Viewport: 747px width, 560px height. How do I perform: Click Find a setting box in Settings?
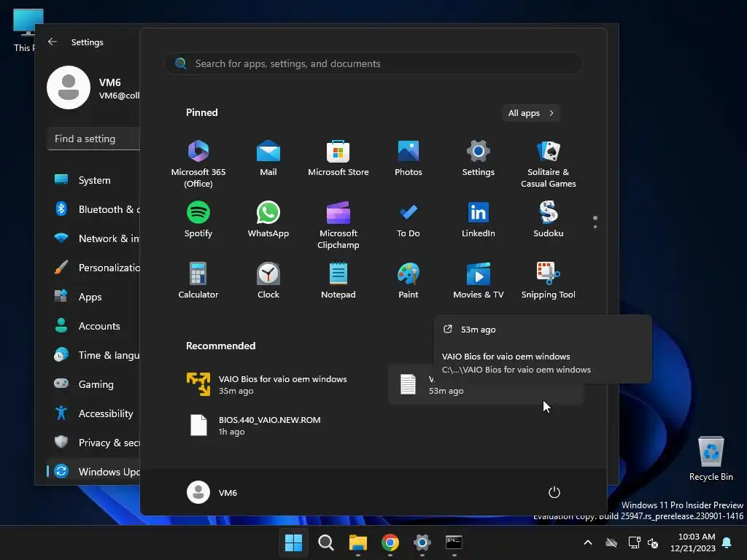[94, 139]
